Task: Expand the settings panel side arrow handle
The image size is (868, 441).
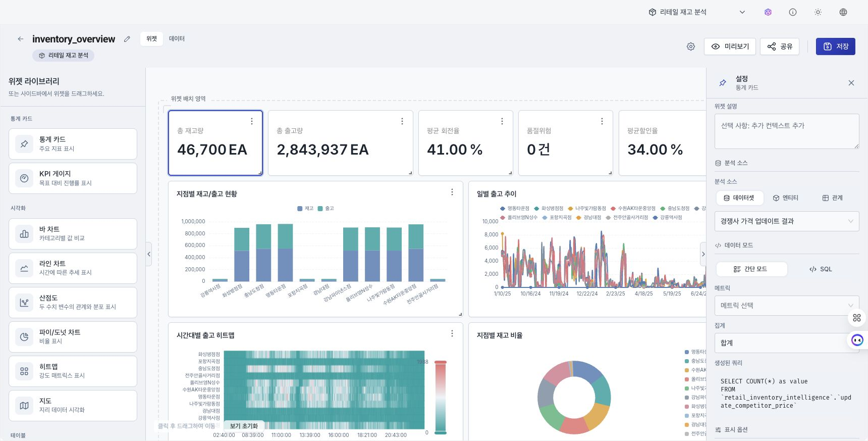Action: (703, 254)
